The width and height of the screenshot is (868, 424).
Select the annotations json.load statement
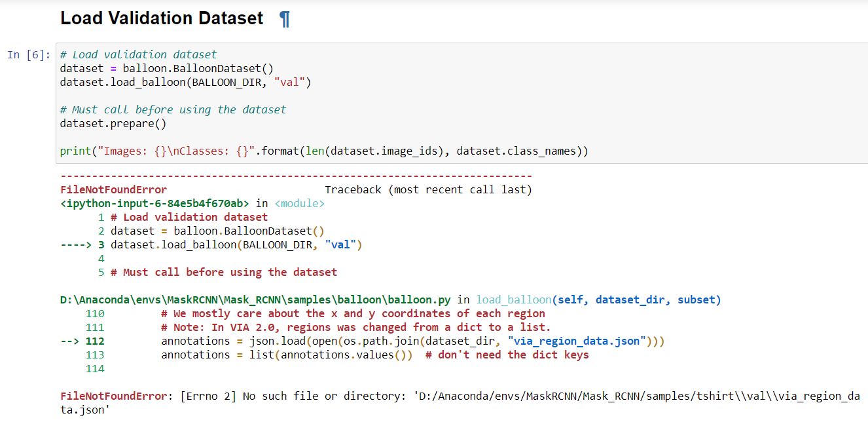tap(412, 341)
